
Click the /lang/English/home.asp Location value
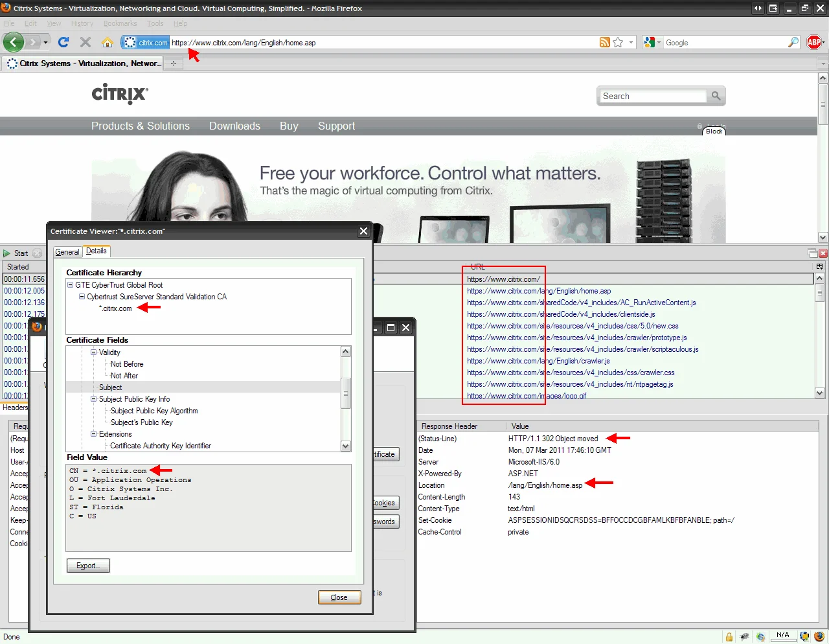coord(545,485)
